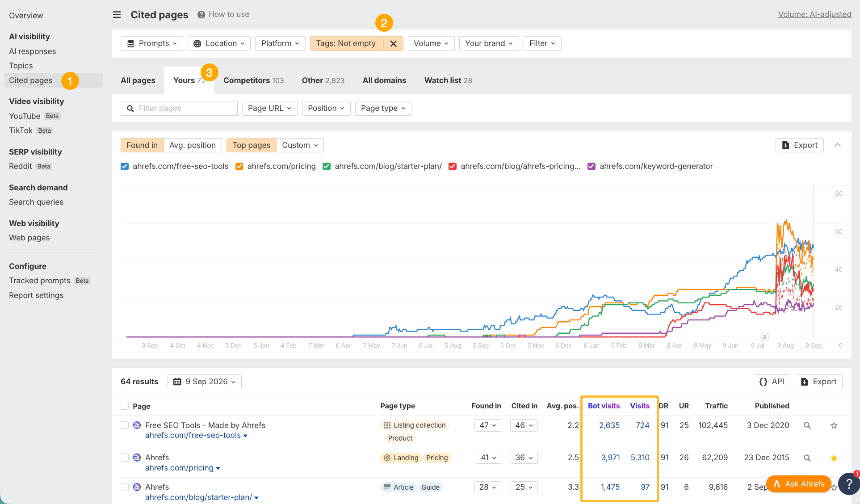This screenshot has height=504, width=860.
Task: Inspect the ahrefs.com/pricing row with magnifier
Action: click(x=807, y=458)
